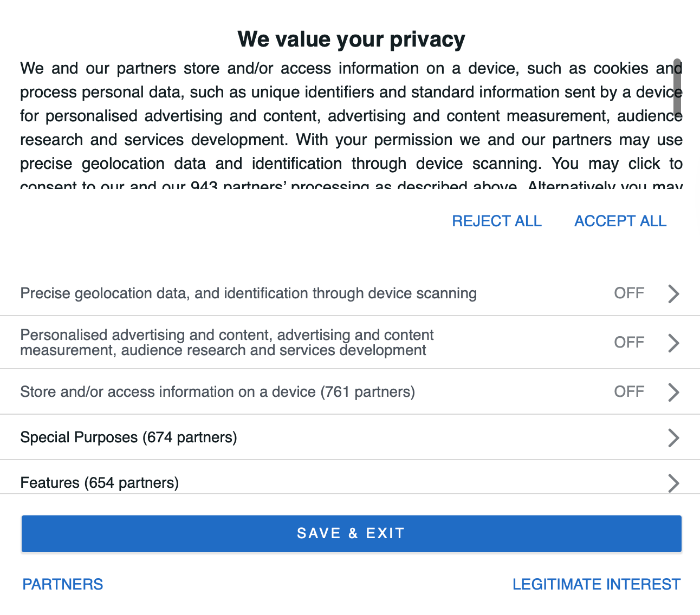The image size is (700, 615).
Task: Toggle OFF status for personalised advertising
Action: tap(629, 342)
